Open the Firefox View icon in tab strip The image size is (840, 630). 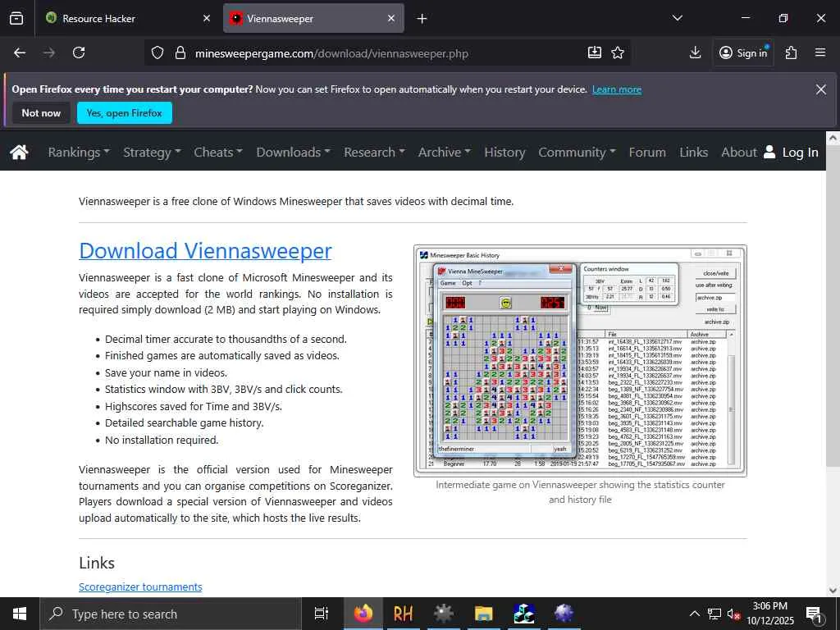pyautogui.click(x=16, y=19)
